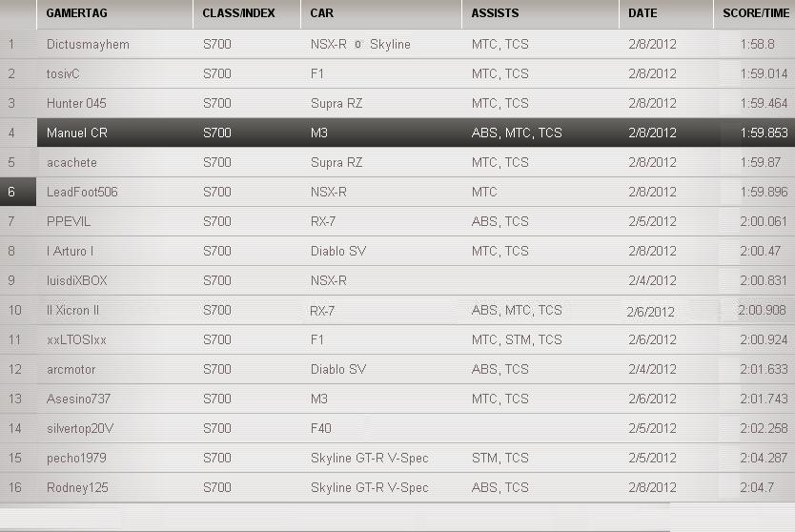This screenshot has height=532, width=795.
Task: Click the PPEVIL gamertag
Action: [x=68, y=222]
